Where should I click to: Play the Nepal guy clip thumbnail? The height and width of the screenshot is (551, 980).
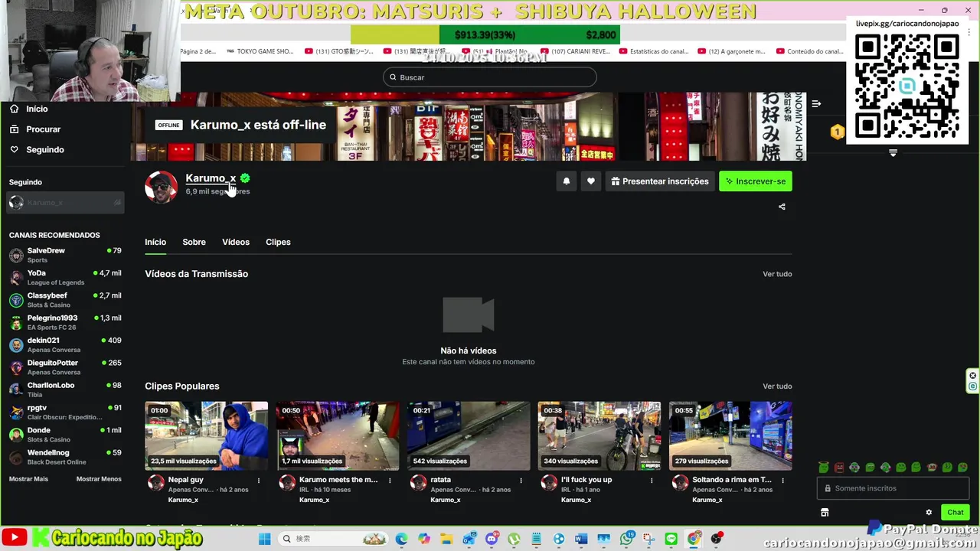pyautogui.click(x=207, y=435)
